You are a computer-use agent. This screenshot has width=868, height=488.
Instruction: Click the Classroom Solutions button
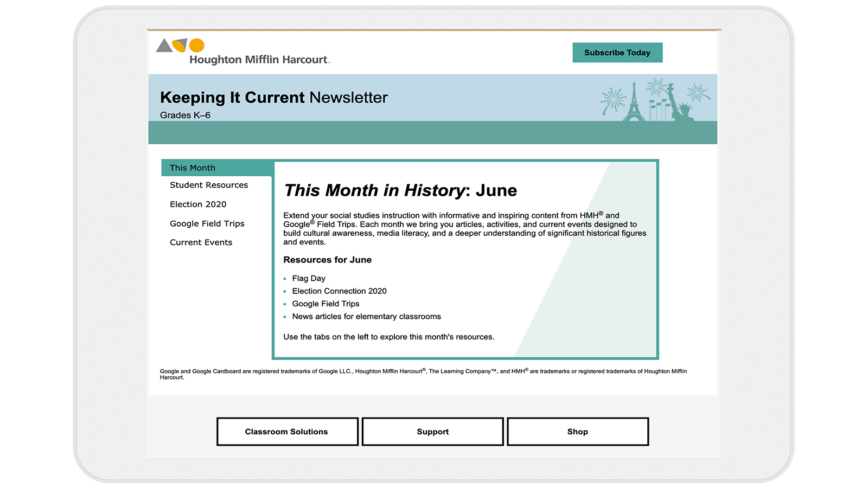click(287, 432)
